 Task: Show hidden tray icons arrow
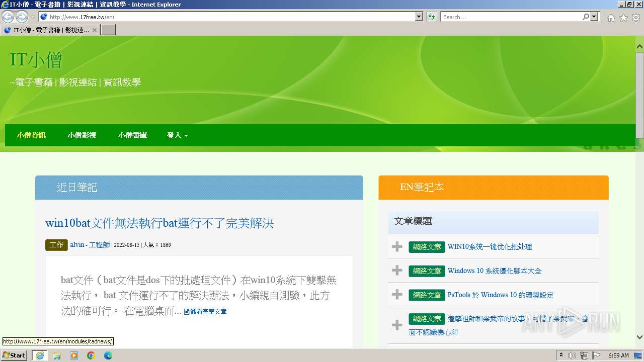point(561,355)
